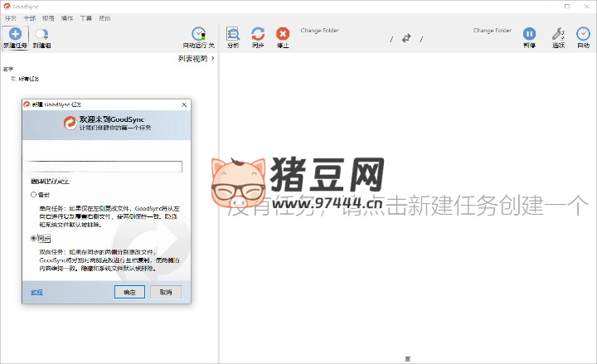Expand the List View (列表视图) chevron
The height and width of the screenshot is (364, 597).
coord(213,58)
